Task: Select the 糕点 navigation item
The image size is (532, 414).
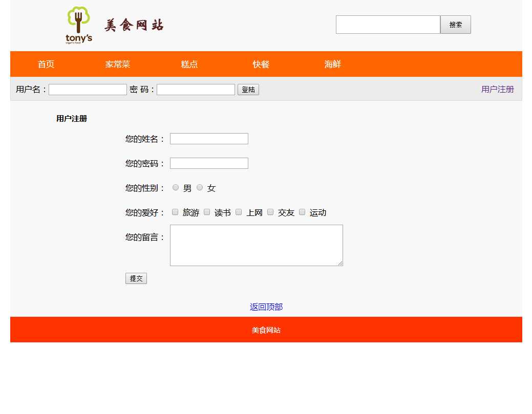Action: point(189,64)
